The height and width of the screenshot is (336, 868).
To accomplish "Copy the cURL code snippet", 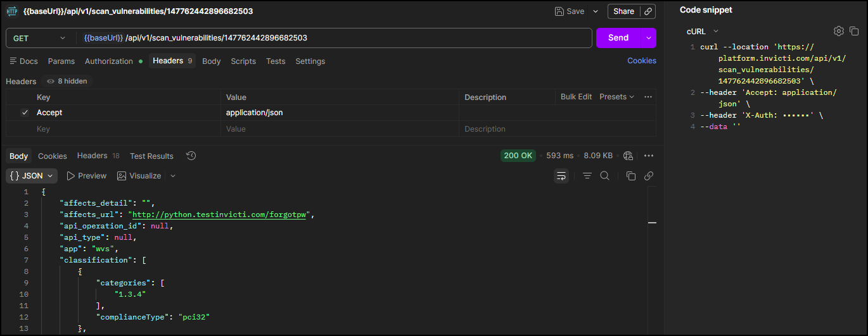I will click(854, 31).
